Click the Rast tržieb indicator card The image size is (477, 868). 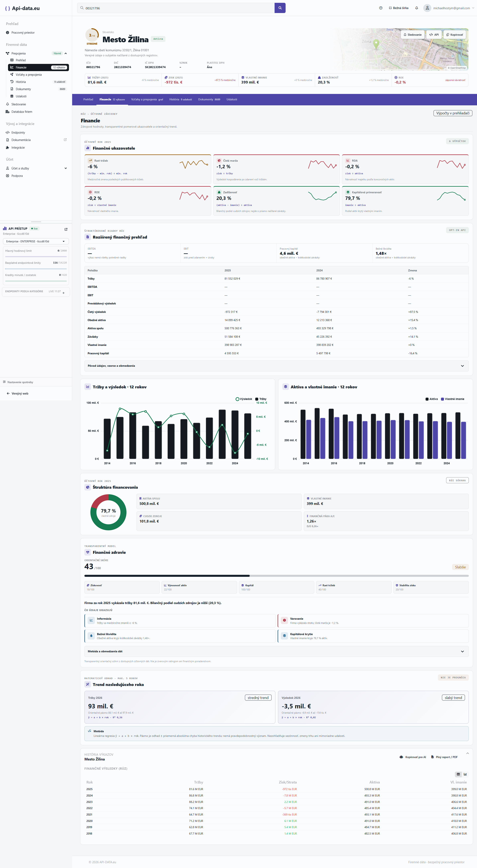coord(148,169)
